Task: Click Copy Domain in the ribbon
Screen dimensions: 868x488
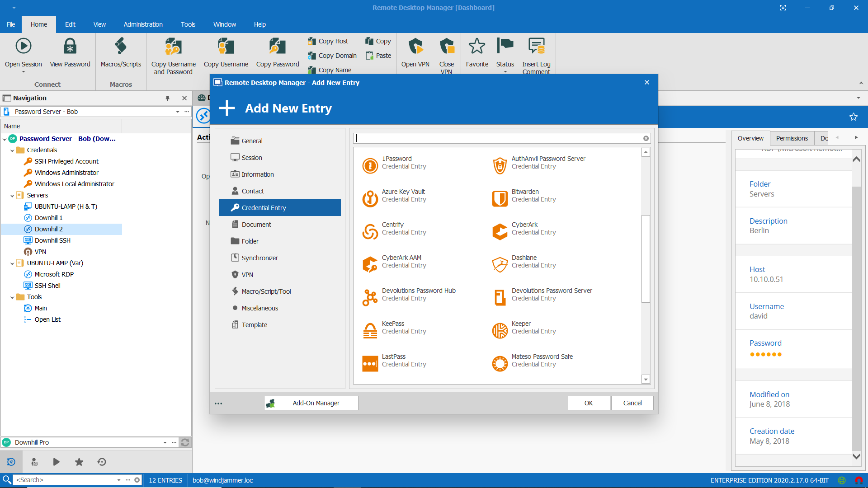Action: pyautogui.click(x=332, y=56)
